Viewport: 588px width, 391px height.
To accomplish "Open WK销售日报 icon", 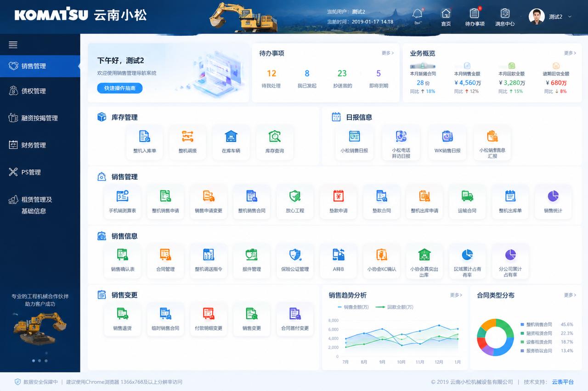I will coord(447,136).
